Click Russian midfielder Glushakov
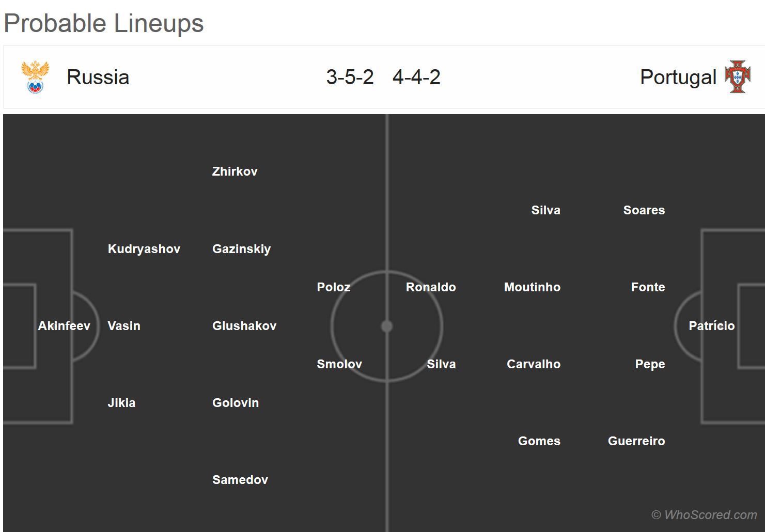The image size is (765, 532). 244,326
